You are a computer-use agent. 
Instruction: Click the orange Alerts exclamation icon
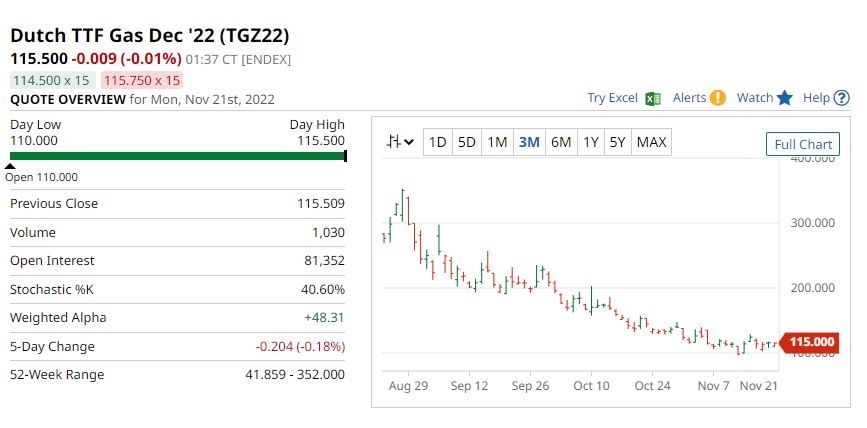tap(717, 98)
